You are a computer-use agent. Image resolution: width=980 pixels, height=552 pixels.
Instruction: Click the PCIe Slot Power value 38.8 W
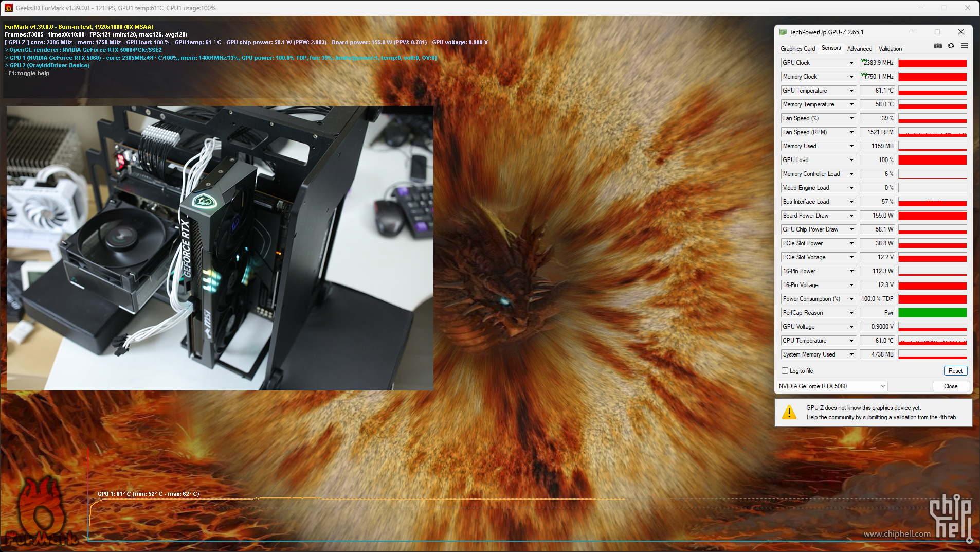point(878,243)
